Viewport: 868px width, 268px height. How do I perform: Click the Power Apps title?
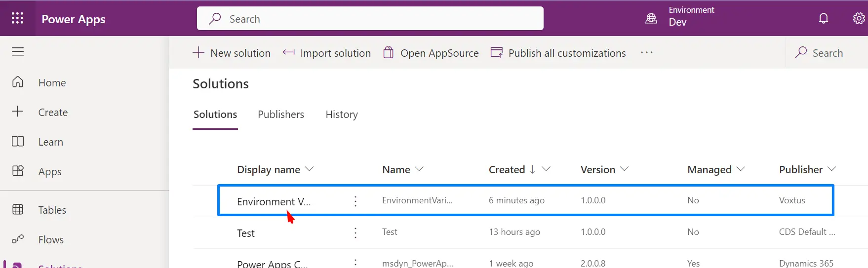[73, 19]
